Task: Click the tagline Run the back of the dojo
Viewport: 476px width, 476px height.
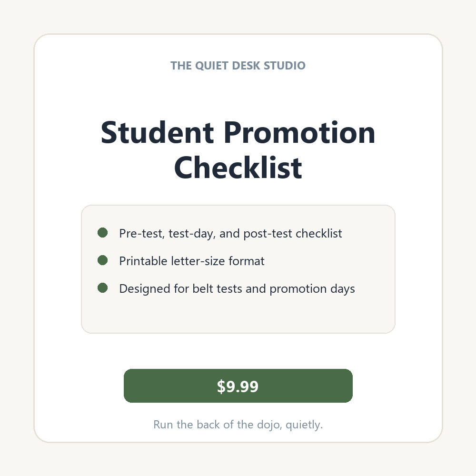Action: (238, 425)
